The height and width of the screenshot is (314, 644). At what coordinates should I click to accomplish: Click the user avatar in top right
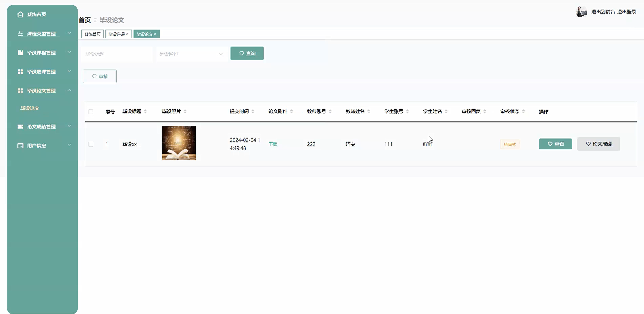click(582, 12)
